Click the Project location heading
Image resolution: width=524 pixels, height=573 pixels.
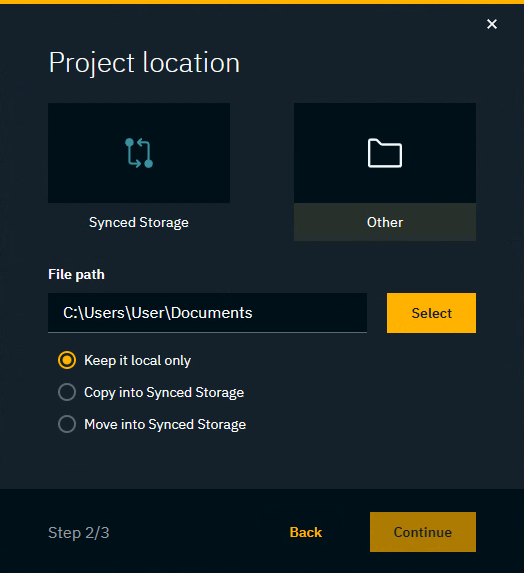pos(144,63)
